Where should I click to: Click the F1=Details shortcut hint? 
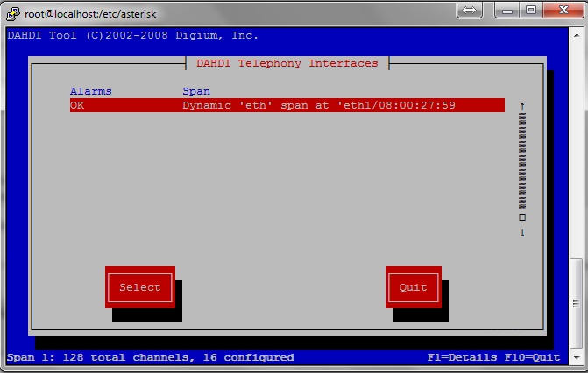coord(462,357)
